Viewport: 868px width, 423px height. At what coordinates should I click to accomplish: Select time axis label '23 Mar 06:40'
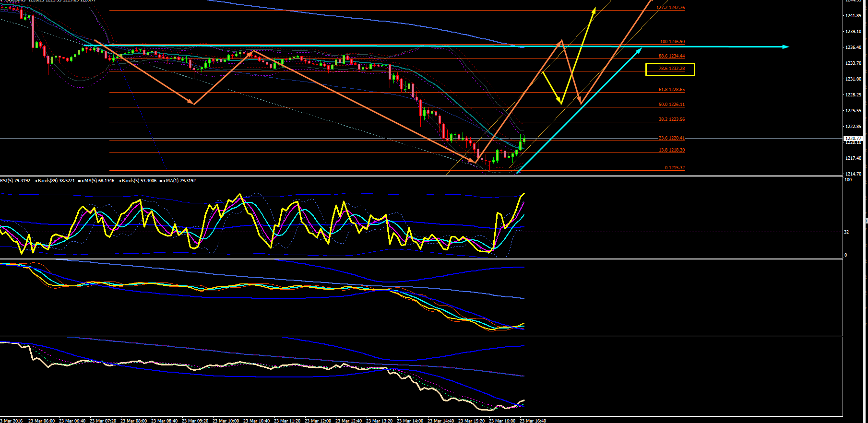72,421
